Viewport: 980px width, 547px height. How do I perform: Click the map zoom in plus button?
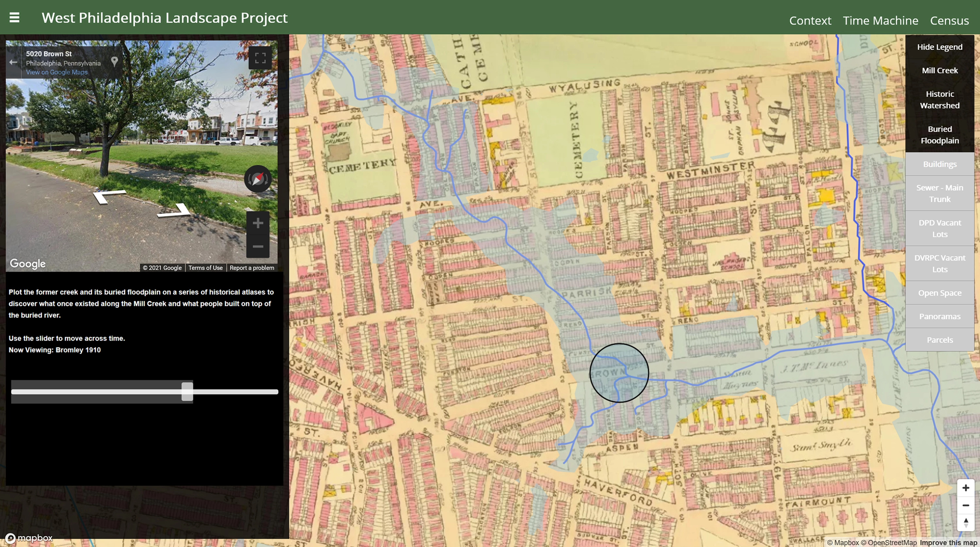[966, 488]
